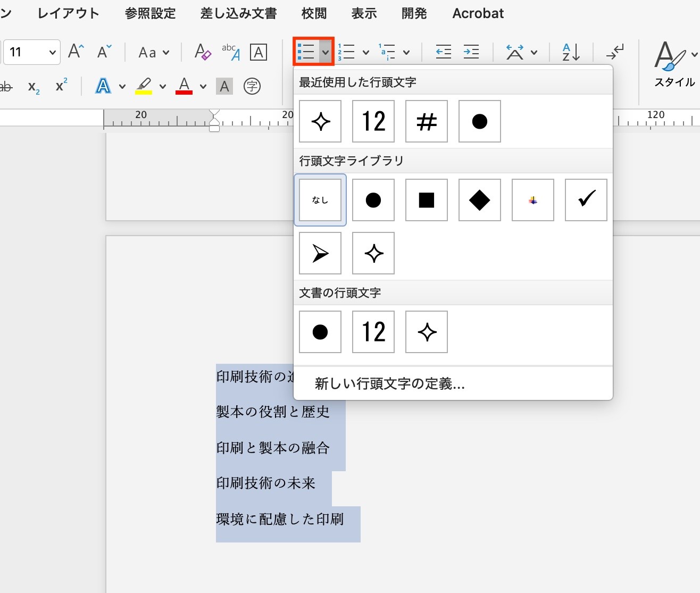Apply yellow highlight color button
Image resolution: width=700 pixels, height=593 pixels.
pos(144,86)
